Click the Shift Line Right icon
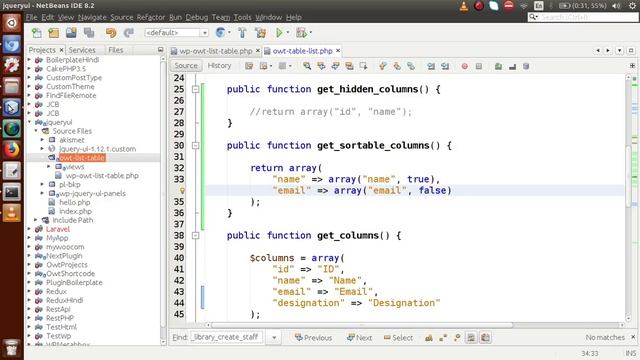 click(x=445, y=66)
